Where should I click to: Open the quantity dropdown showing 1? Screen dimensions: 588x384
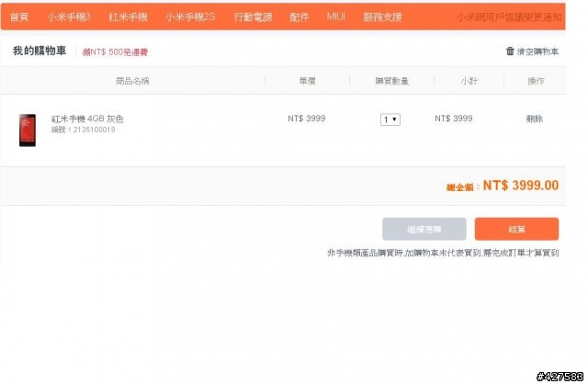pos(390,119)
